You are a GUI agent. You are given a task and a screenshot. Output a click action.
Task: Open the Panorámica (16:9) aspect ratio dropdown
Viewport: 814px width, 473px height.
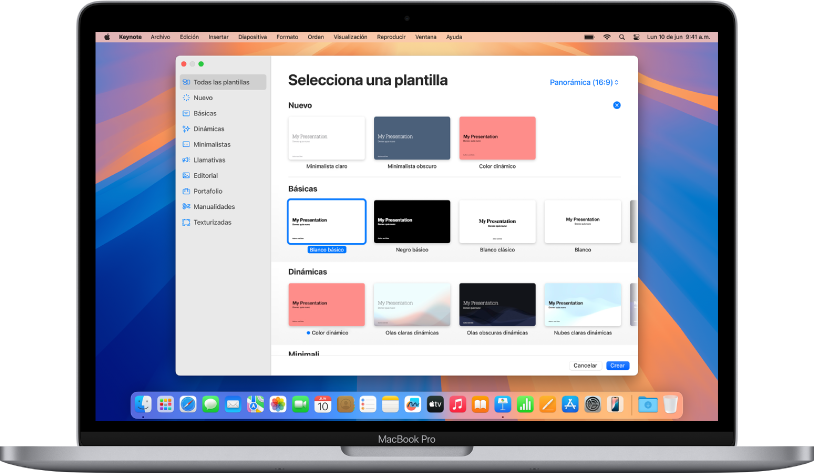pos(584,82)
